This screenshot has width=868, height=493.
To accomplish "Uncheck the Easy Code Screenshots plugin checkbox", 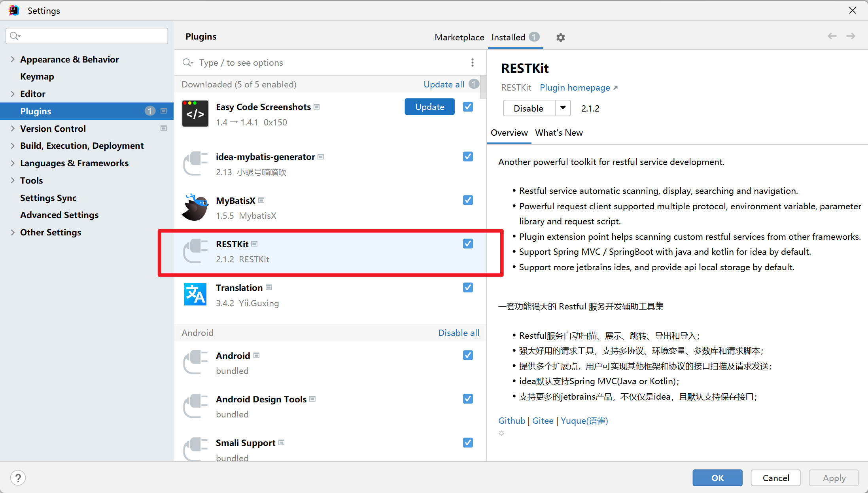I will coord(468,107).
